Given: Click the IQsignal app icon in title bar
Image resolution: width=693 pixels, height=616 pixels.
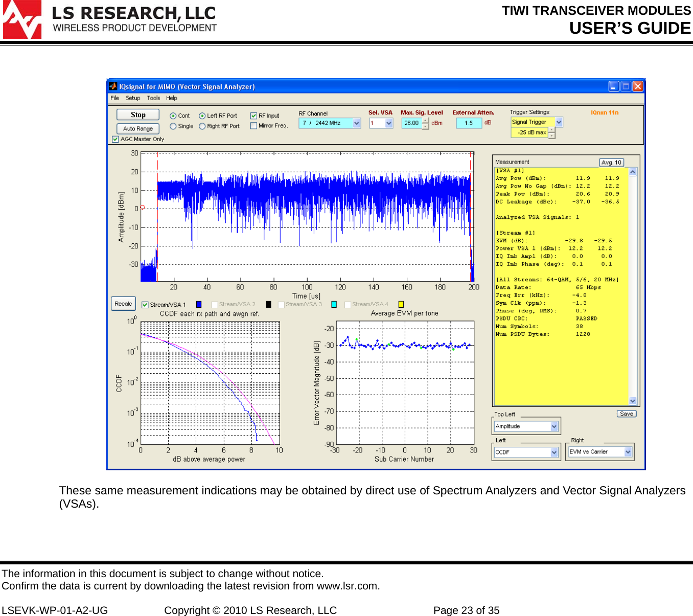Looking at the screenshot, I should pos(113,86).
